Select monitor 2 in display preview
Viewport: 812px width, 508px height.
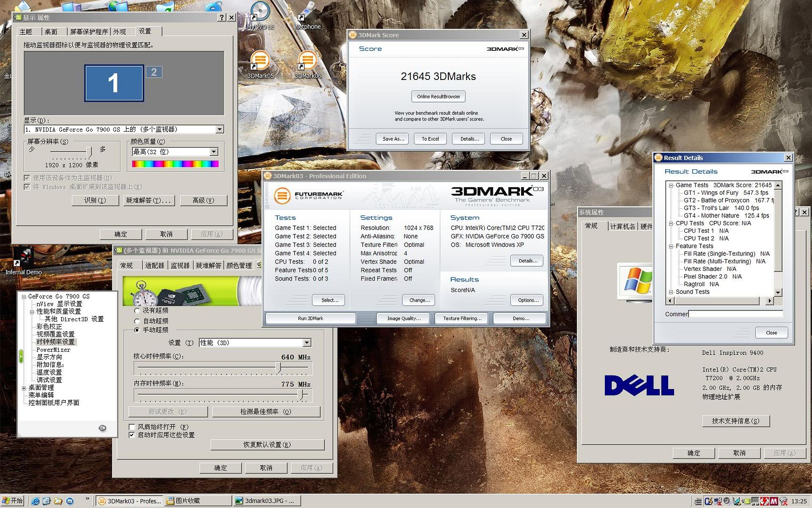[154, 72]
